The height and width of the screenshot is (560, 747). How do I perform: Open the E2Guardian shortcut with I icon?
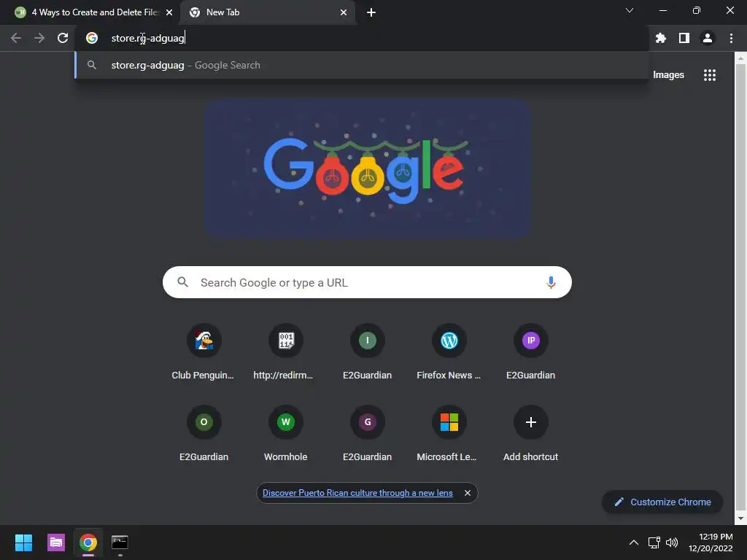coord(368,352)
